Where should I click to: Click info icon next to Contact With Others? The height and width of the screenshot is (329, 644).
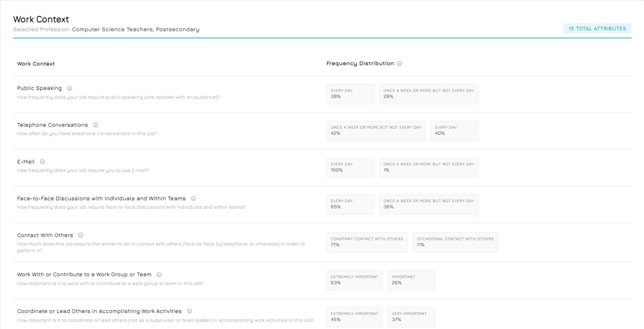(x=81, y=235)
